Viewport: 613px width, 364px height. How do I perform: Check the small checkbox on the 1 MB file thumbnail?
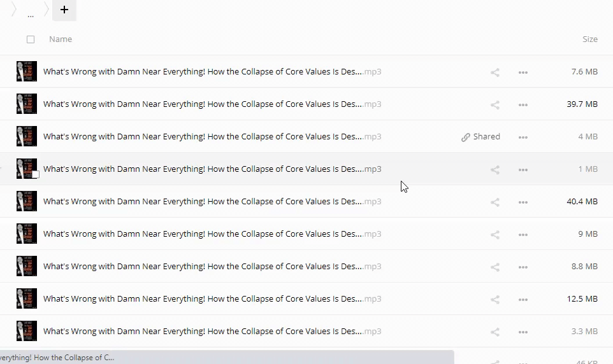(36, 174)
